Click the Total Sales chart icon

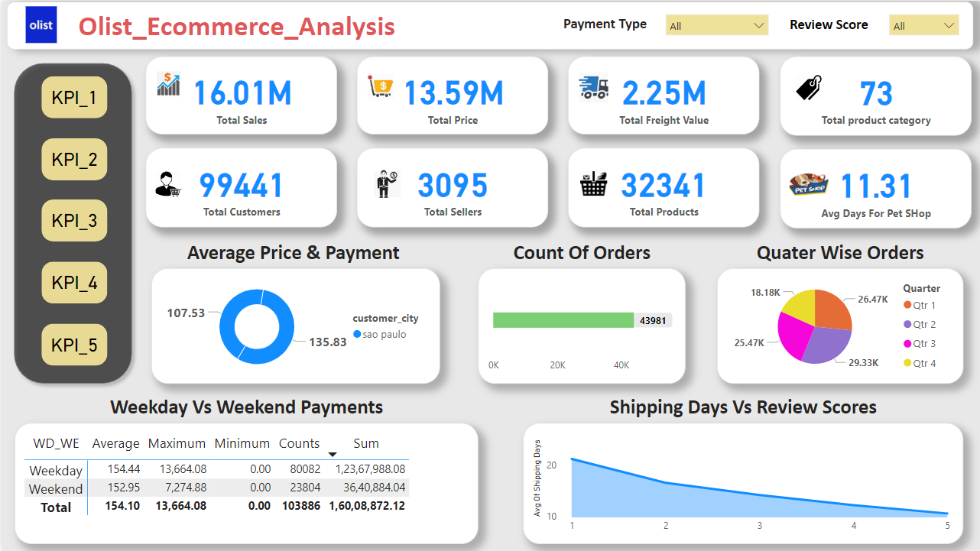[168, 84]
